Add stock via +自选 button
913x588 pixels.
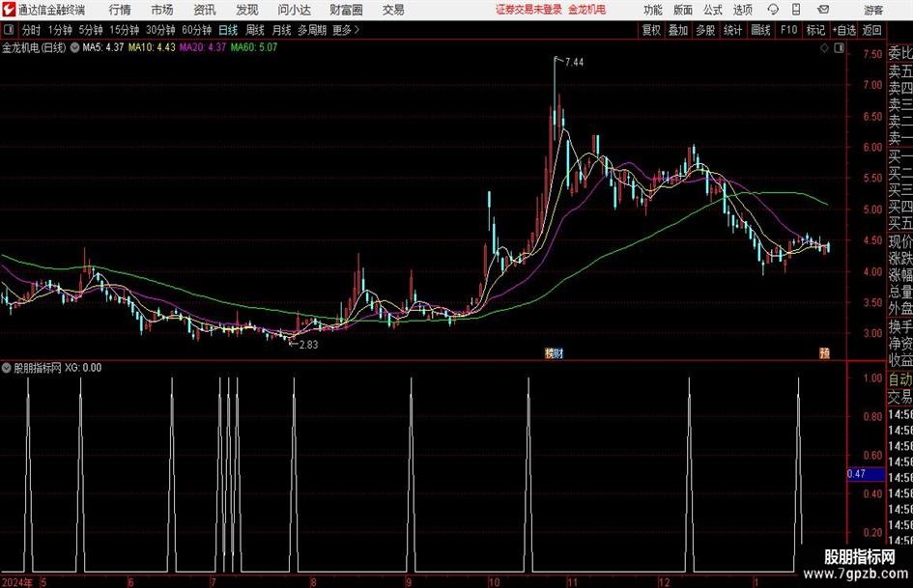[844, 30]
